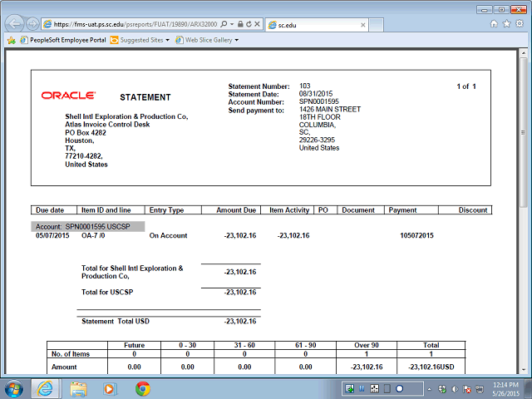Click the vertical scrollbar down arrow
The width and height of the screenshot is (532, 399).
click(525, 368)
